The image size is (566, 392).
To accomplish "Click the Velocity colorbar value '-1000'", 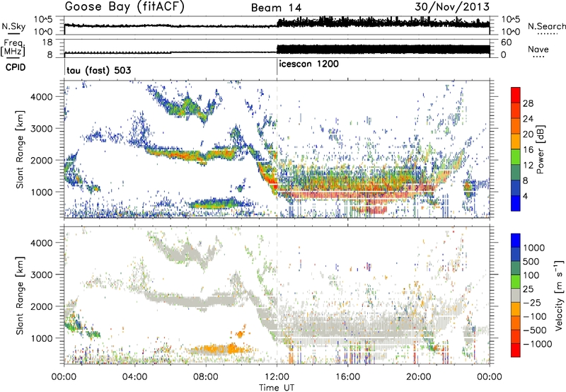I will [537, 344].
